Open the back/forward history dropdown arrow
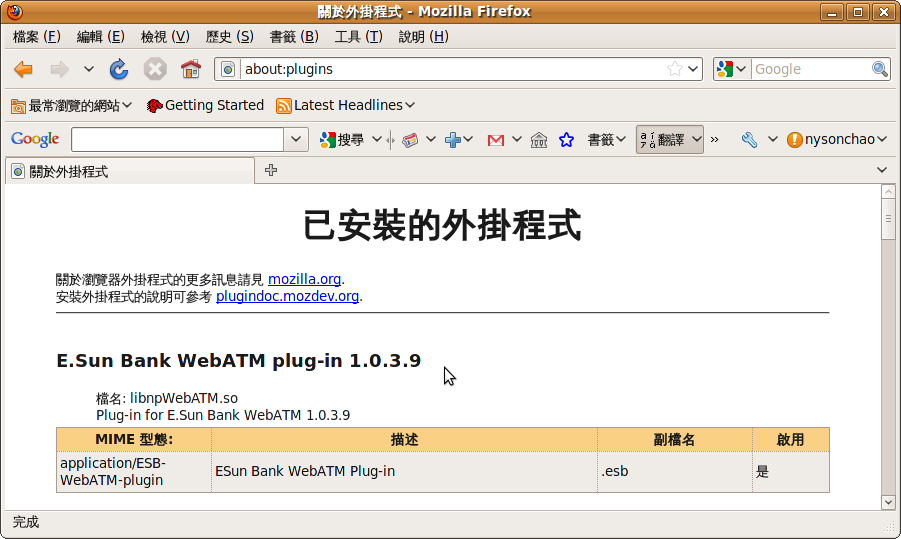Image resolution: width=901 pixels, height=539 pixels. click(88, 70)
